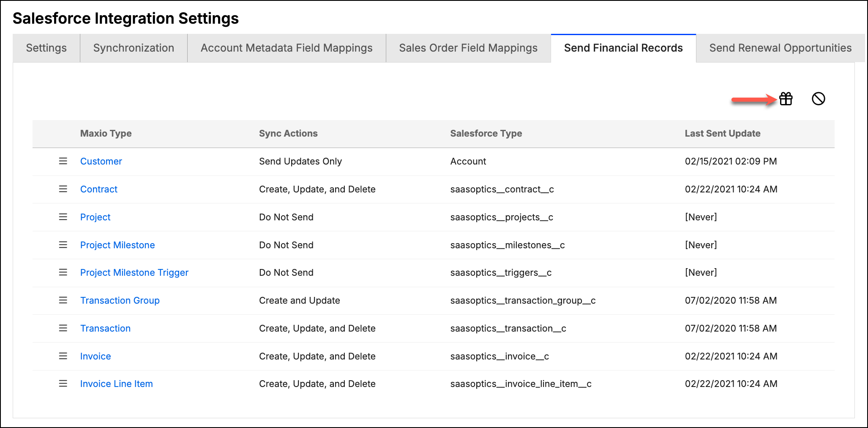Open the Project type link
The height and width of the screenshot is (428, 868).
pos(95,217)
